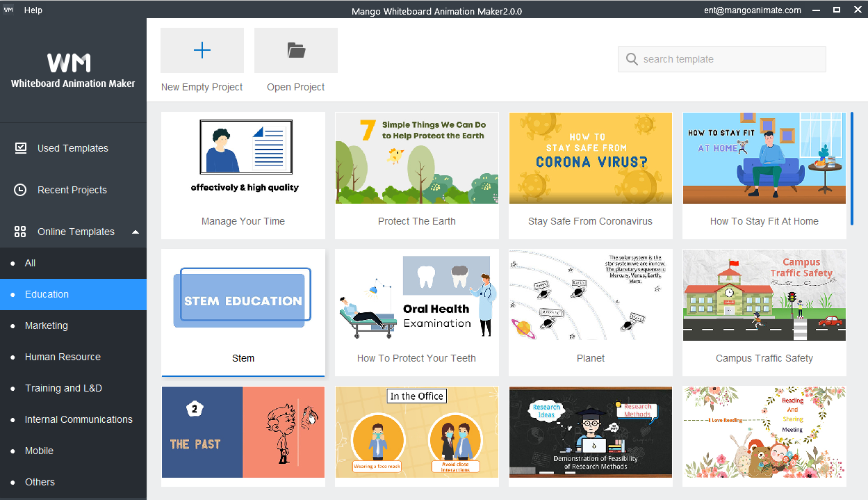
Task: Click the New Empty Project label
Action: 202,87
